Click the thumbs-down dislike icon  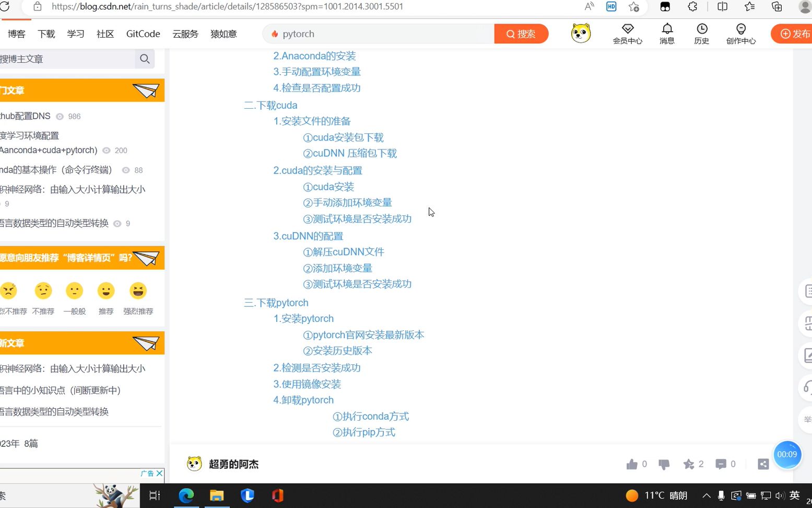664,464
